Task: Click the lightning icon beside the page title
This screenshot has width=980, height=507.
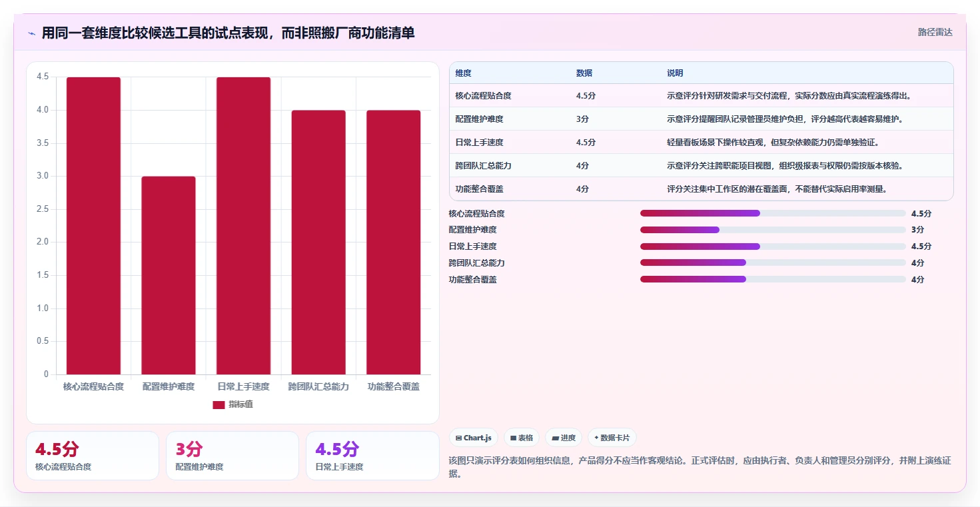Action: tap(32, 33)
